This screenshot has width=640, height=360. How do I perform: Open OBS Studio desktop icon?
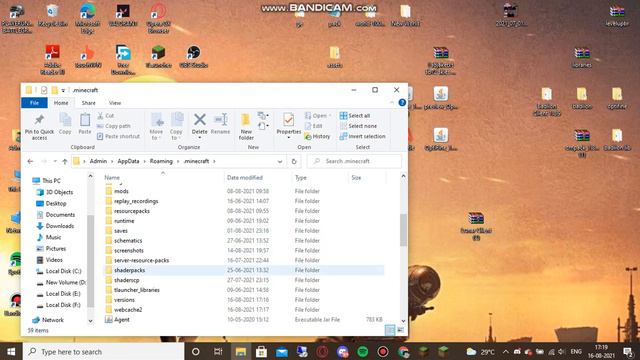click(193, 57)
